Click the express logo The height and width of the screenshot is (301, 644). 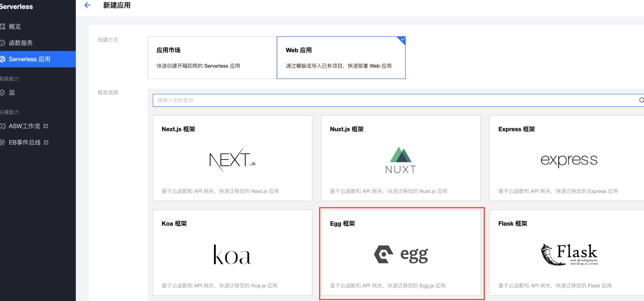tap(569, 160)
